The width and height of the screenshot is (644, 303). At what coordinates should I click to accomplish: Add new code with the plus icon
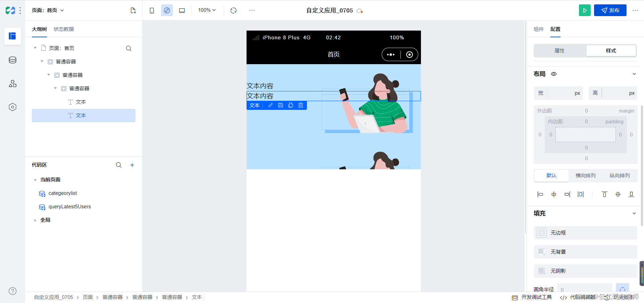(x=132, y=165)
